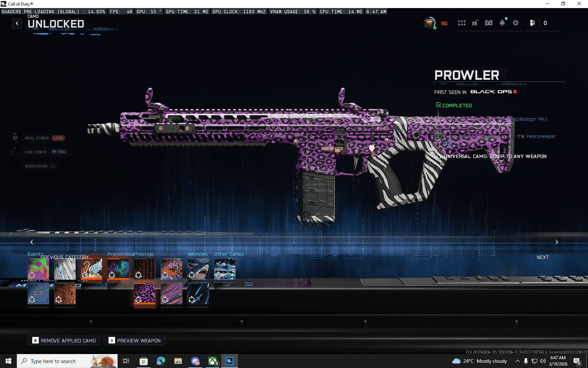Switch to the Events camo category
This screenshot has height=368, width=588.
tap(35, 254)
